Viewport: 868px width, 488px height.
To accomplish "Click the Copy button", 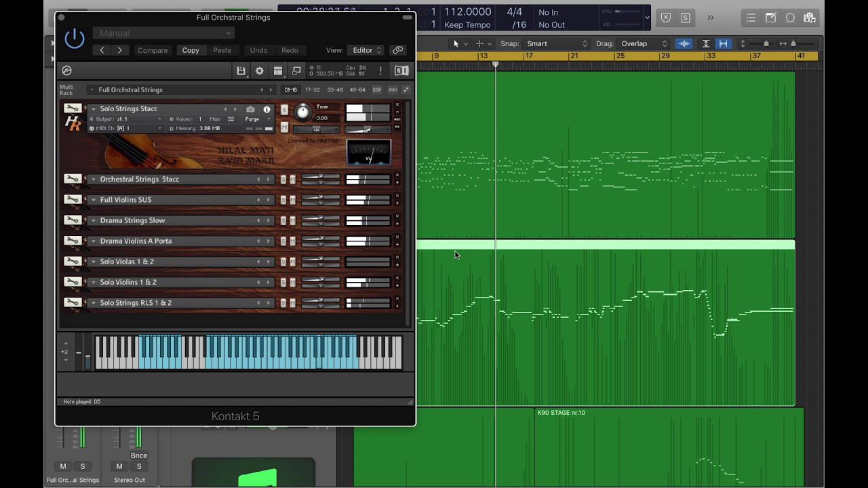I will pos(191,50).
